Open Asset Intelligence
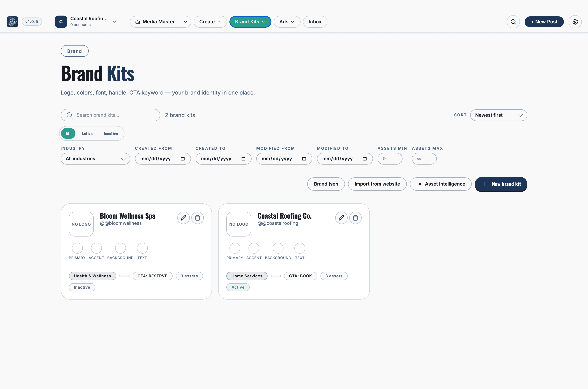This screenshot has width=588, height=389. pyautogui.click(x=441, y=184)
